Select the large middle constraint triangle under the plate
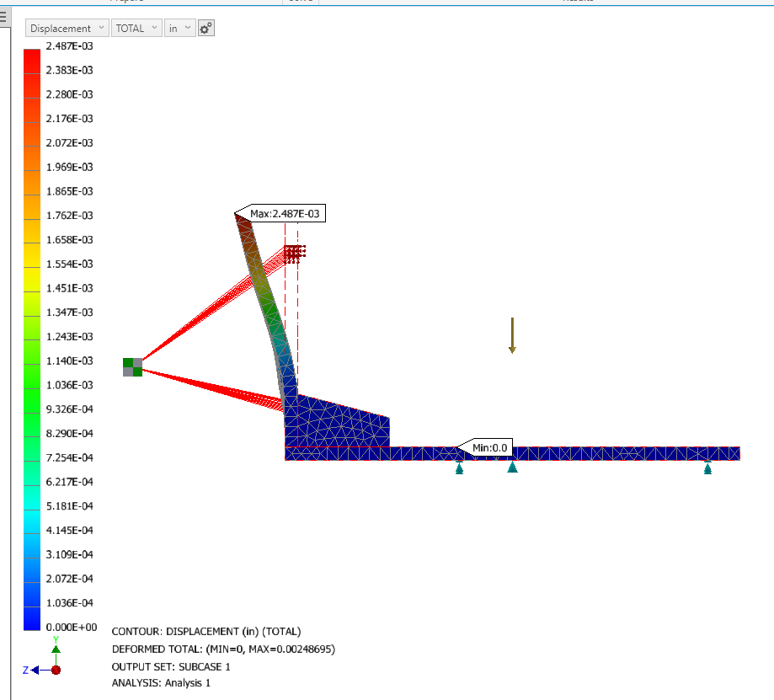 coord(512,467)
